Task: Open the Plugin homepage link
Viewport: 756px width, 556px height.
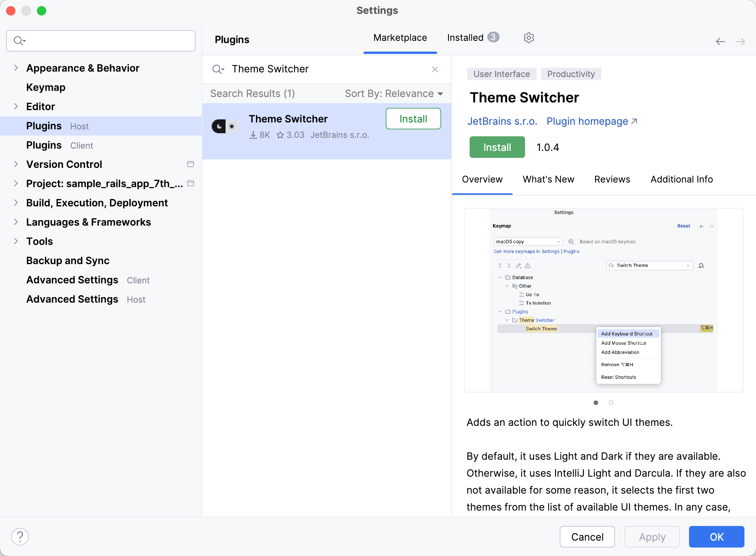Action: click(586, 121)
